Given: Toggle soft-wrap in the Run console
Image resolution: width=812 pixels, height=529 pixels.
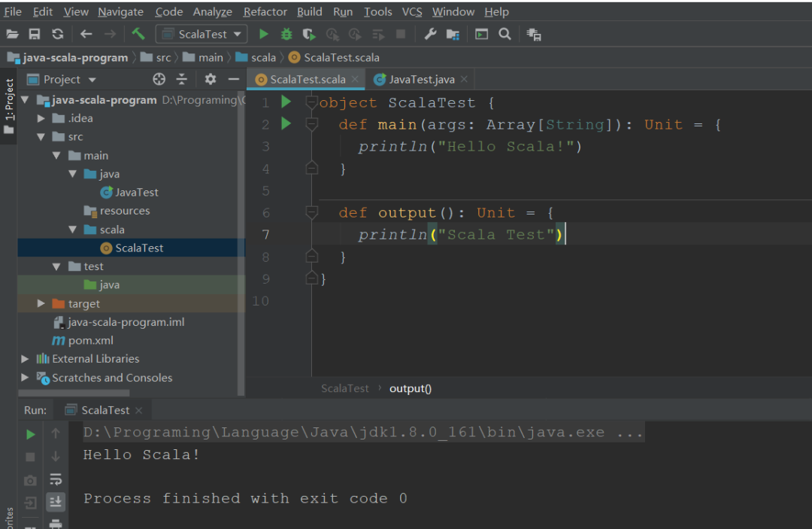Looking at the screenshot, I should [56, 479].
